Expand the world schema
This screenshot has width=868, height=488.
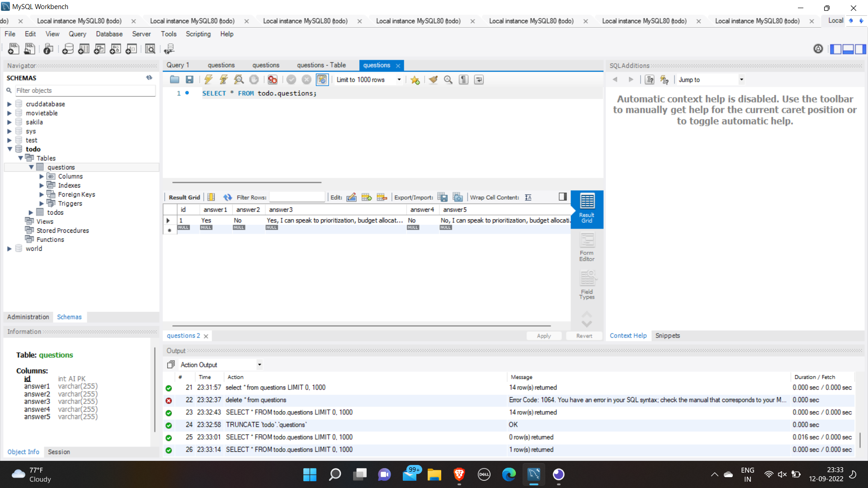point(10,249)
